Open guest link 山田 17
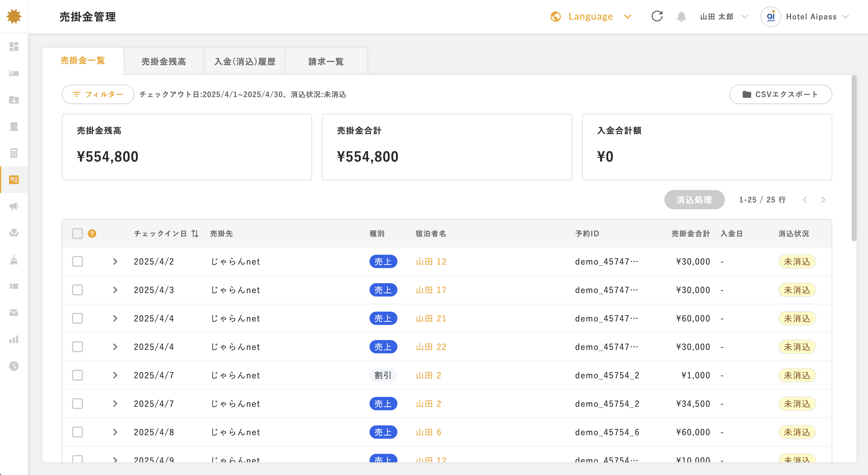This screenshot has width=868, height=475. tap(431, 290)
